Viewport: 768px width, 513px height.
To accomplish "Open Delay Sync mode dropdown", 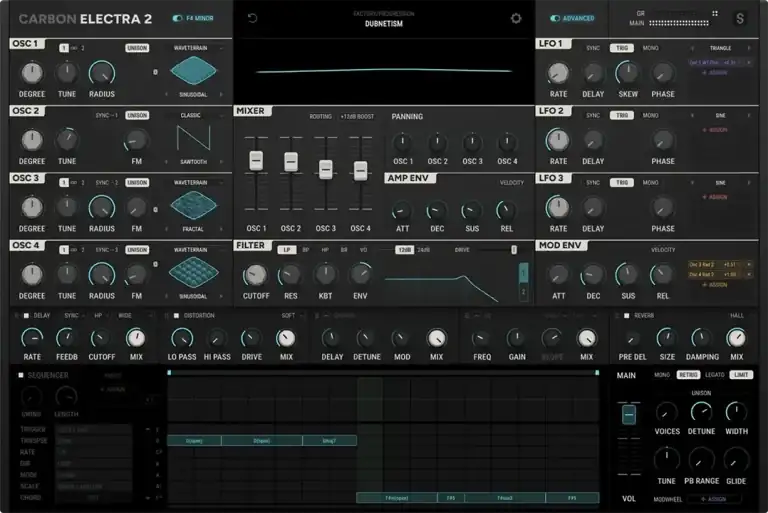I will point(74,316).
